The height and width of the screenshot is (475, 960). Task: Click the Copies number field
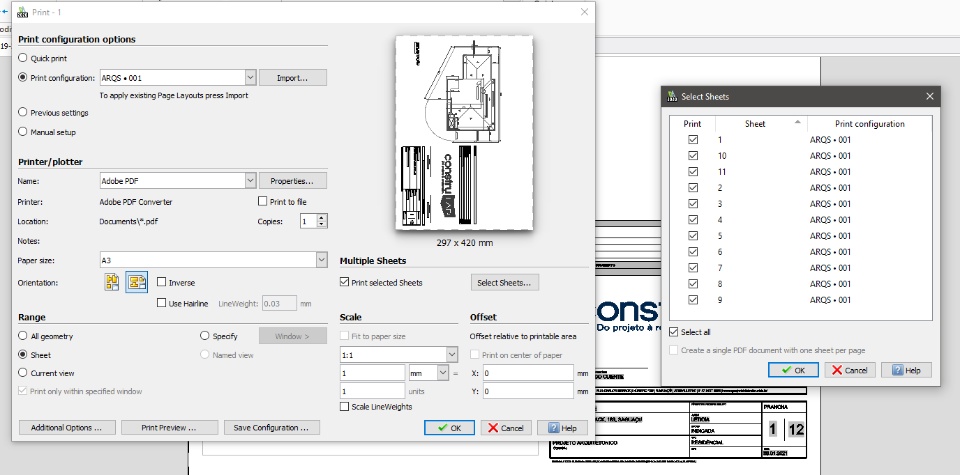(309, 221)
